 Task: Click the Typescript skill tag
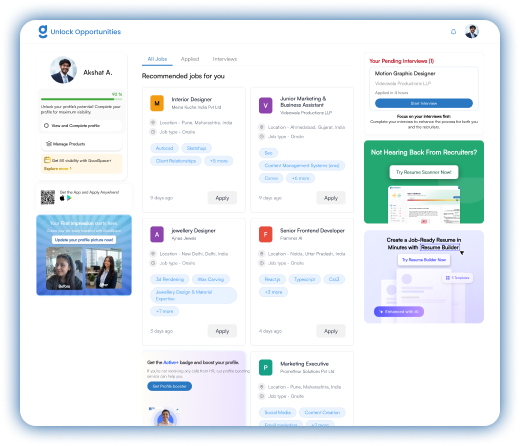coord(304,279)
